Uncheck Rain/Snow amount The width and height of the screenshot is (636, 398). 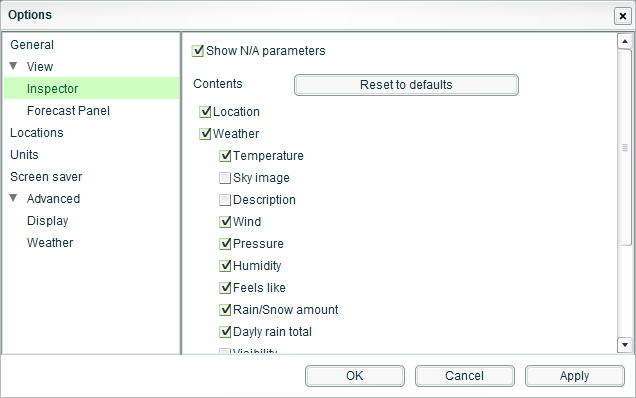[225, 310]
